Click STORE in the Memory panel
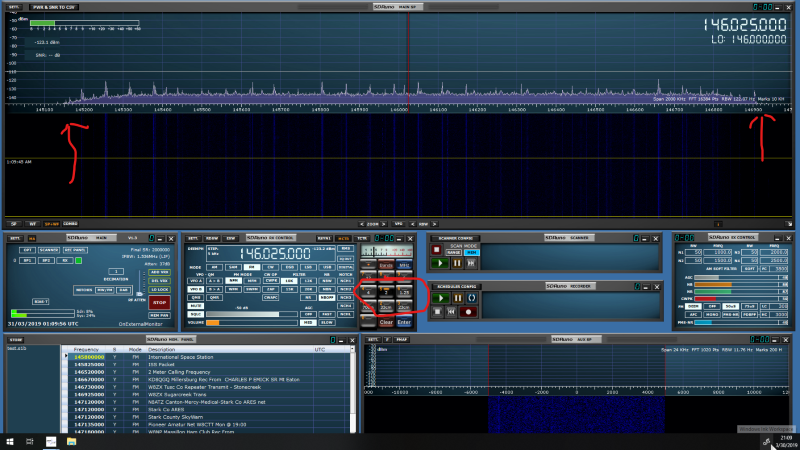This screenshot has width=800, height=450. (x=16, y=340)
